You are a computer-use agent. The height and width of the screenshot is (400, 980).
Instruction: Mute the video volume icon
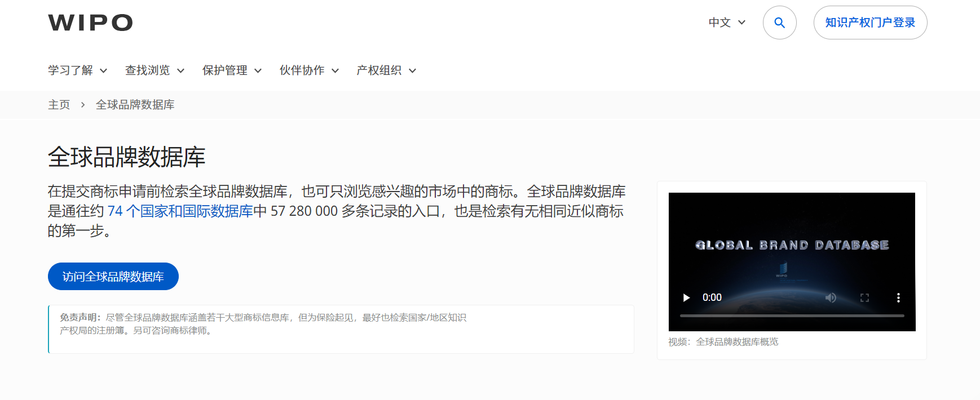[831, 297]
